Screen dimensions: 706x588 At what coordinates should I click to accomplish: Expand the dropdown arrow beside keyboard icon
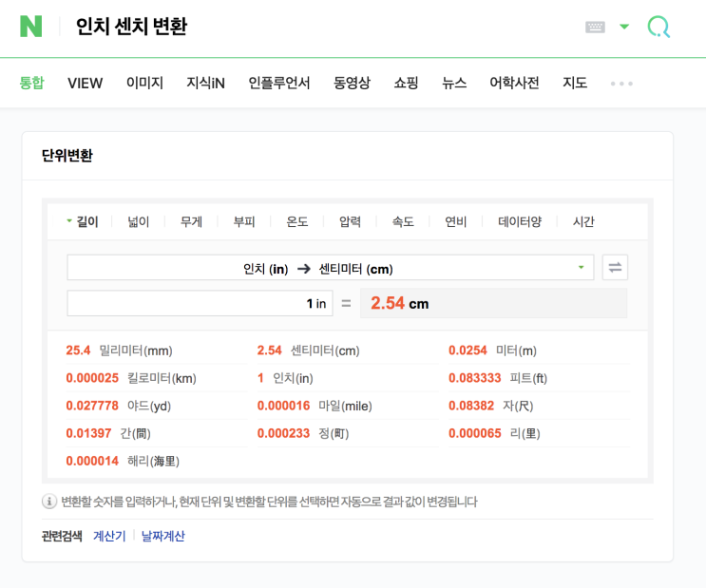click(x=624, y=27)
